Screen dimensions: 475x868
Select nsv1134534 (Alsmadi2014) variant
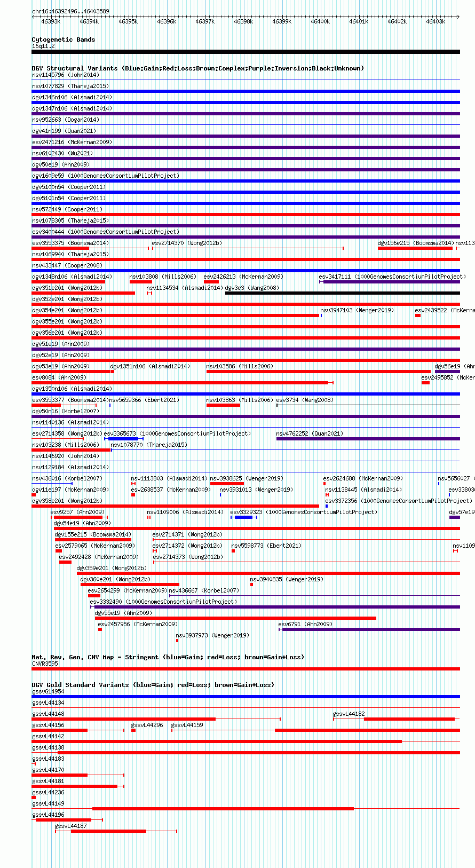coord(185,288)
